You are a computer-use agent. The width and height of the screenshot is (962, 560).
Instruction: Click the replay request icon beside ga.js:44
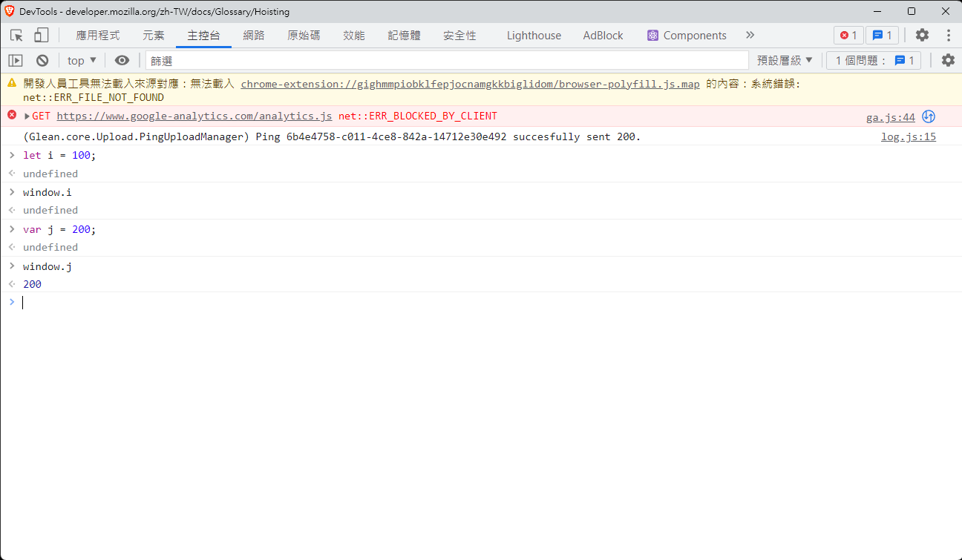point(929,116)
